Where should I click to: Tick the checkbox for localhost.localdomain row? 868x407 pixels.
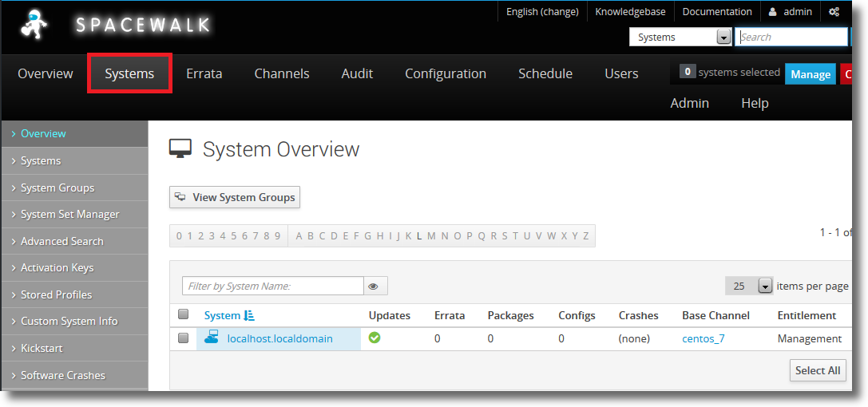[x=183, y=338]
